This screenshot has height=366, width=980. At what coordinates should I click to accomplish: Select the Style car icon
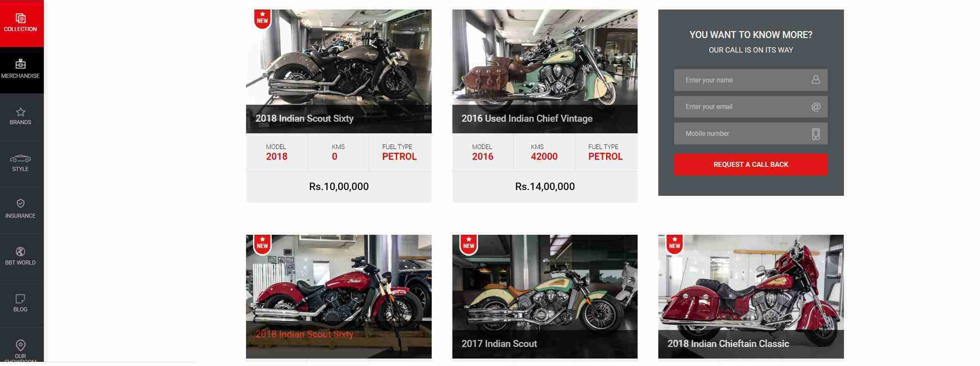click(x=21, y=159)
